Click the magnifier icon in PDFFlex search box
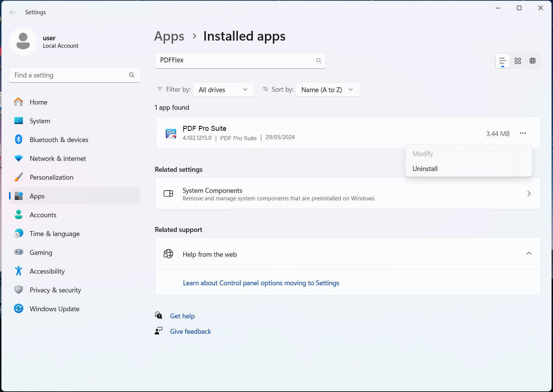The height and width of the screenshot is (392, 553). pos(319,61)
